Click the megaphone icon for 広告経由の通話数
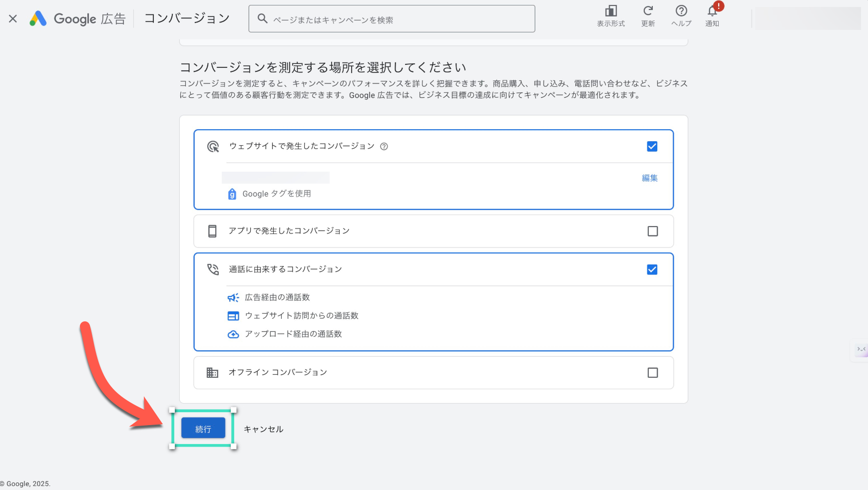The image size is (868, 490). click(233, 297)
